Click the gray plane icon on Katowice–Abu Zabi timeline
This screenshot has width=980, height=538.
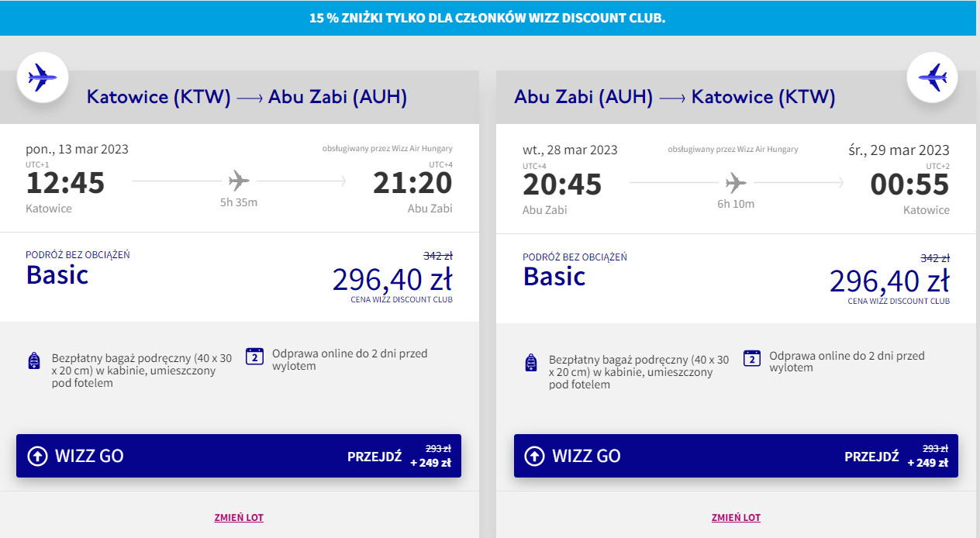[239, 181]
